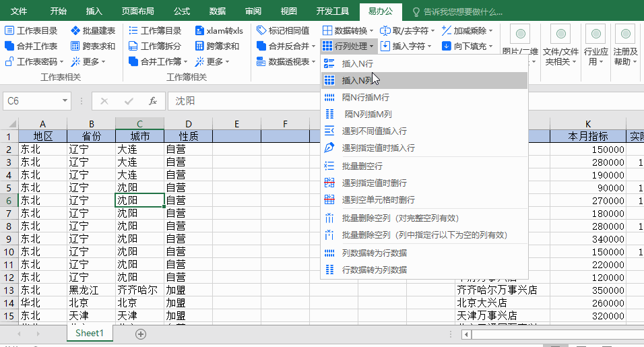Click 合并工作表 in the ribbon

pos(31,46)
